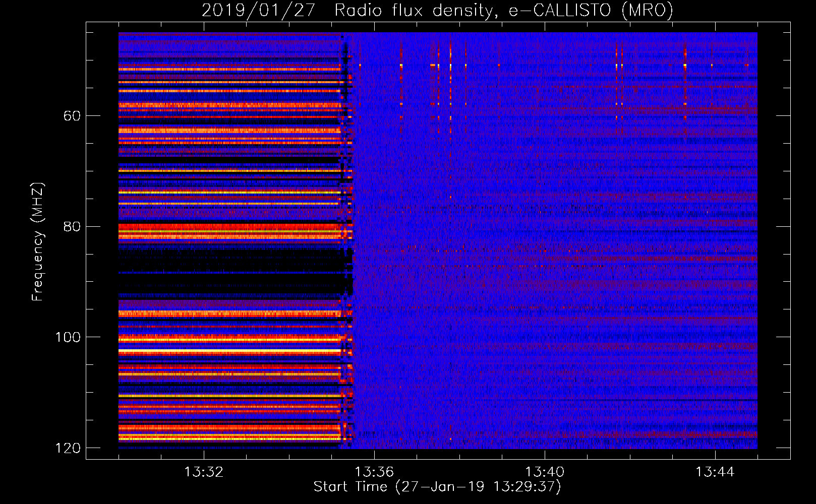Click the 13:44 time tick label

[715, 472]
